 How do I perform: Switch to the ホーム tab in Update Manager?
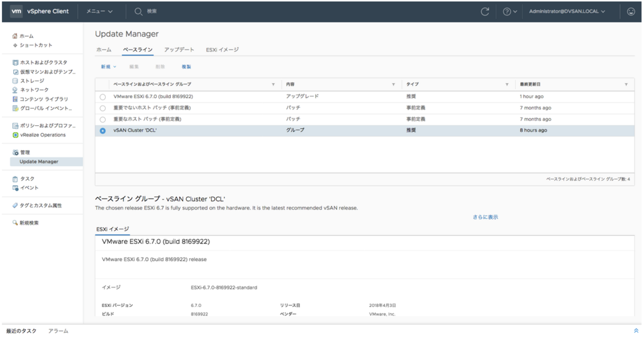pos(104,50)
